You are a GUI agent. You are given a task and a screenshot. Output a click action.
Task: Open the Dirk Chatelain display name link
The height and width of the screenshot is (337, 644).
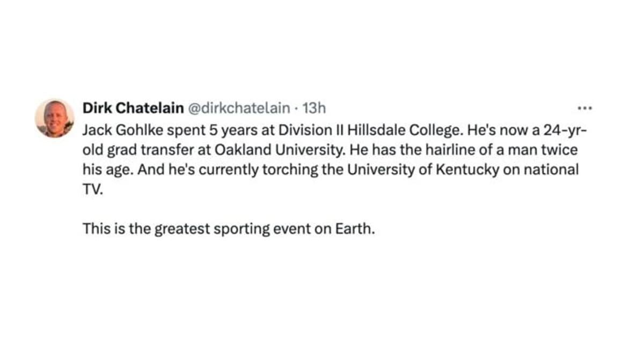point(133,108)
